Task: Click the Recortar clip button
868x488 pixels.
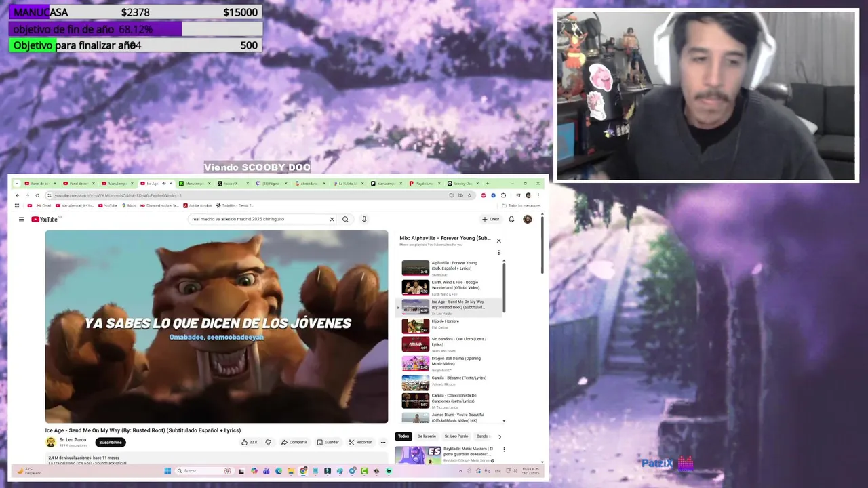Action: (x=360, y=442)
